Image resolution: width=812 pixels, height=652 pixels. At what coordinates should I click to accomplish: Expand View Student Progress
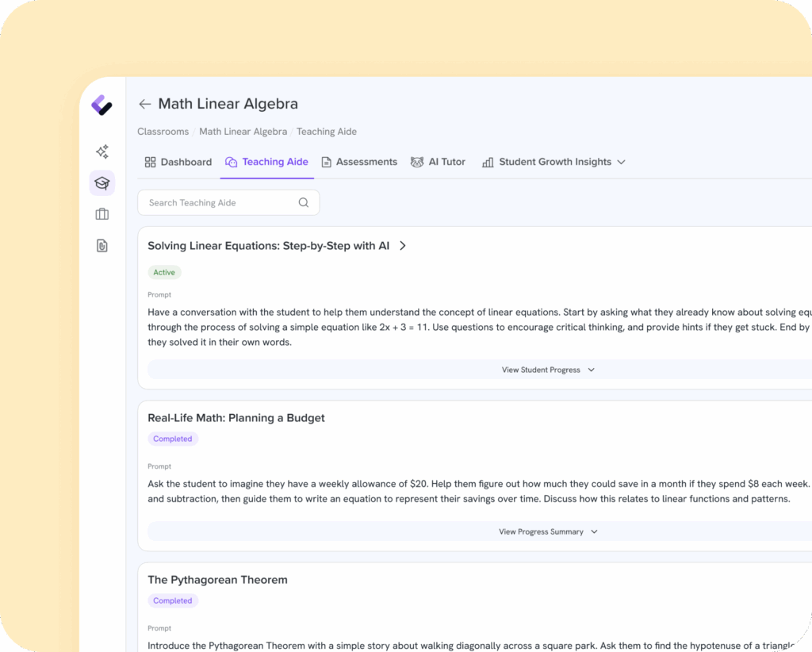547,370
